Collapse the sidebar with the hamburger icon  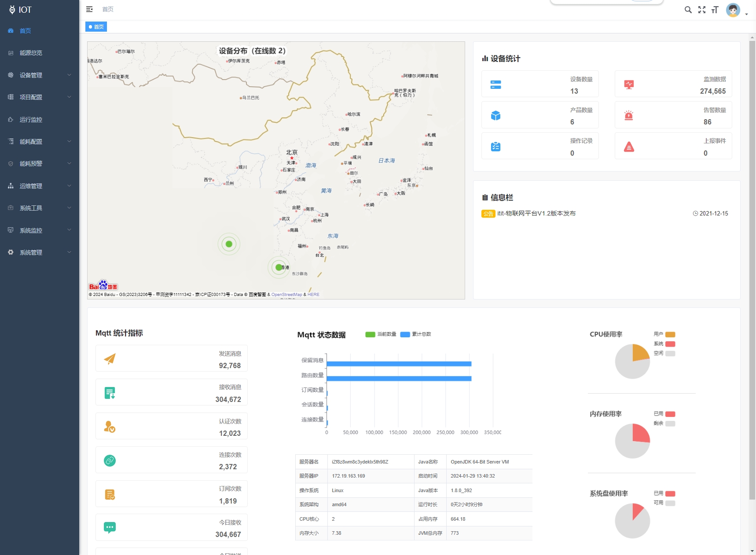click(89, 9)
